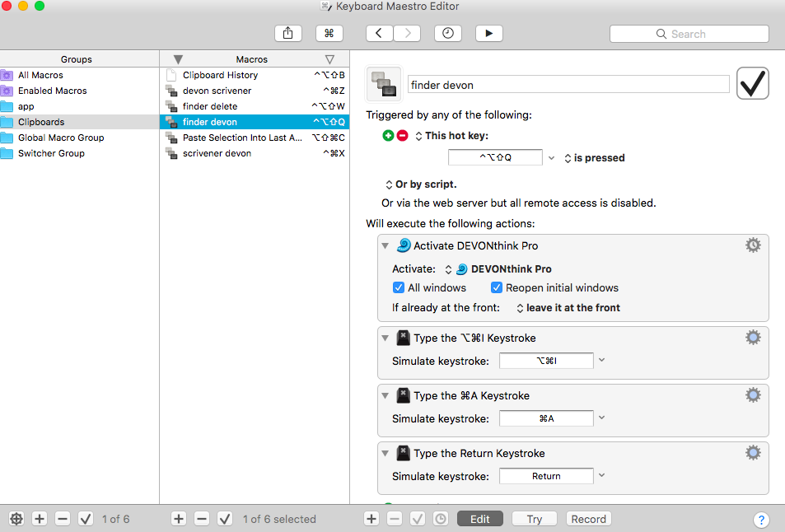Select the scrivener devon macro

click(255, 153)
